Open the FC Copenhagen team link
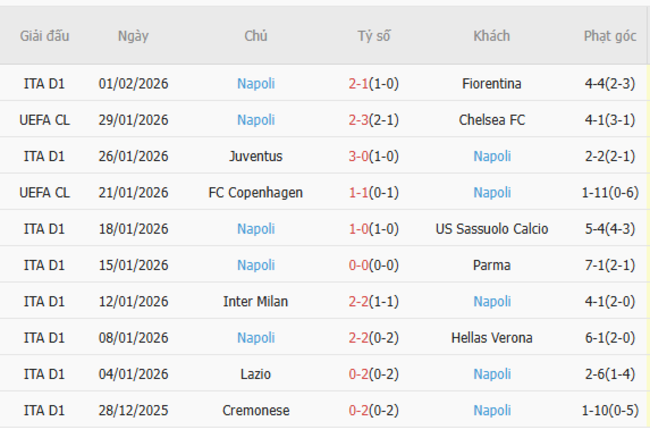 coord(256,192)
